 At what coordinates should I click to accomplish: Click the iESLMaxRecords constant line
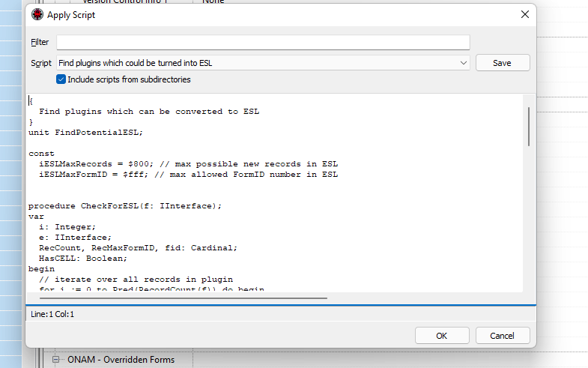tap(188, 164)
